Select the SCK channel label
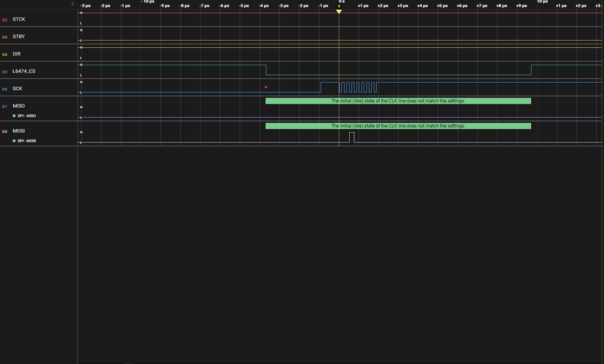This screenshot has width=604, height=364. point(18,88)
